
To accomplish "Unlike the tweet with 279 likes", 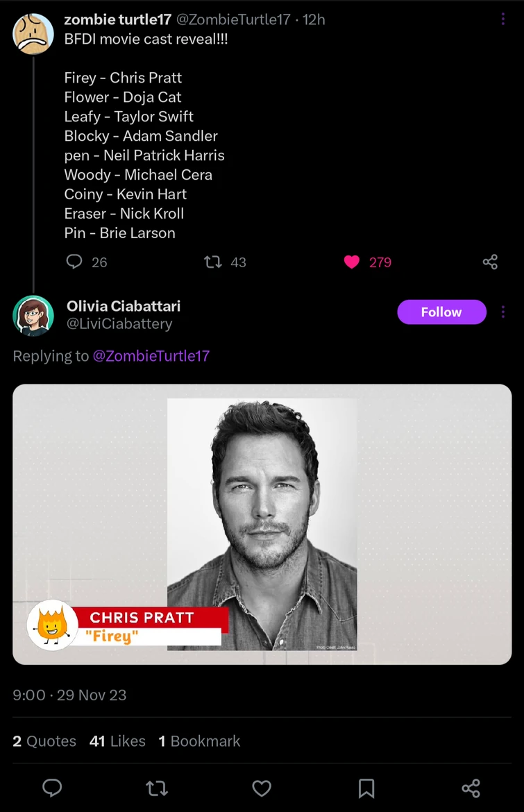I will (352, 262).
